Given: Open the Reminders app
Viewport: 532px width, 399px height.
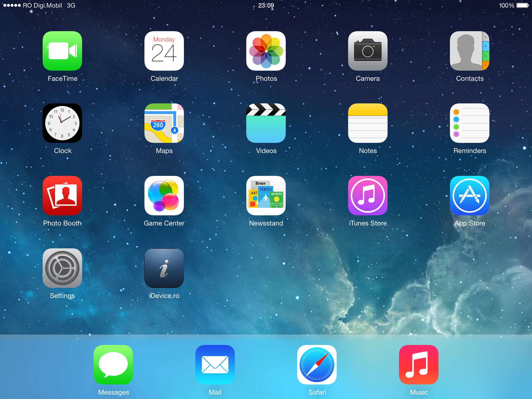Looking at the screenshot, I should (470, 123).
